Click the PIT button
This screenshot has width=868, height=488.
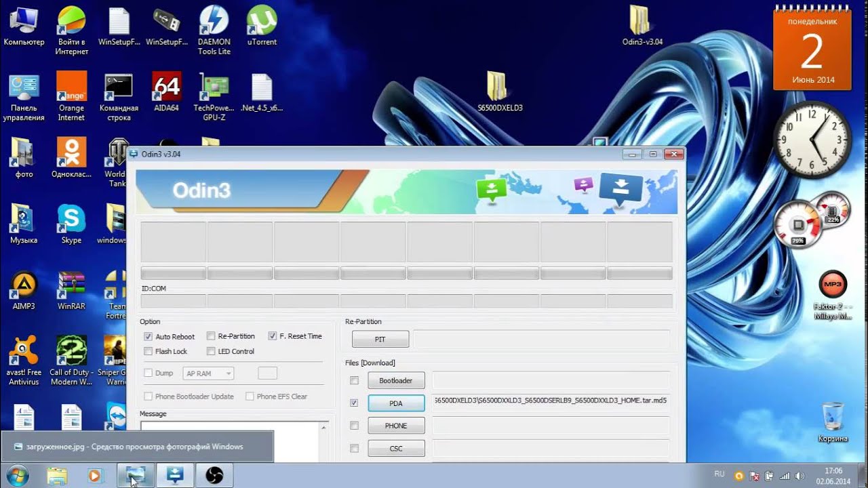pos(380,339)
